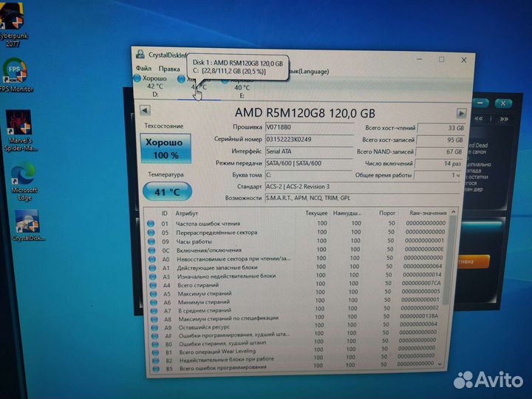Screen dimensions: 532x399
Task: Click the forward double-arrow in background window
Action: pyautogui.click(x=504, y=119)
